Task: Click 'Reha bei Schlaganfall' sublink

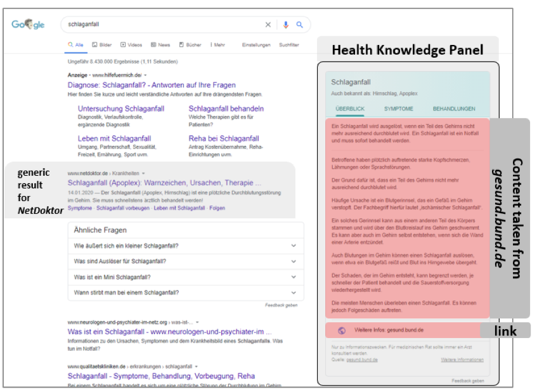Action: click(x=224, y=138)
